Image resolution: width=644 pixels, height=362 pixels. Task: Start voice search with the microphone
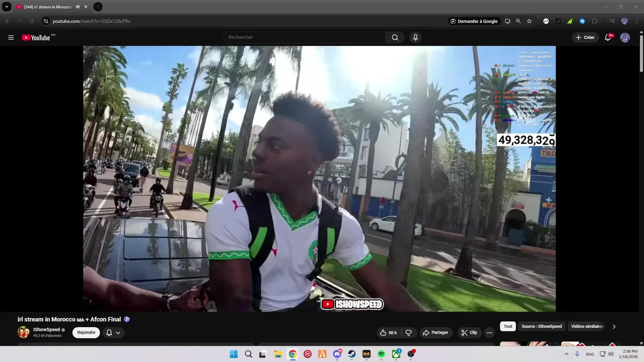tap(415, 38)
